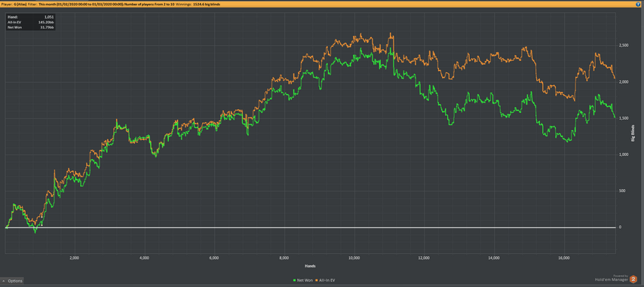
Task: Click the 1,000 label on Big Blinds axis
Action: click(x=624, y=154)
